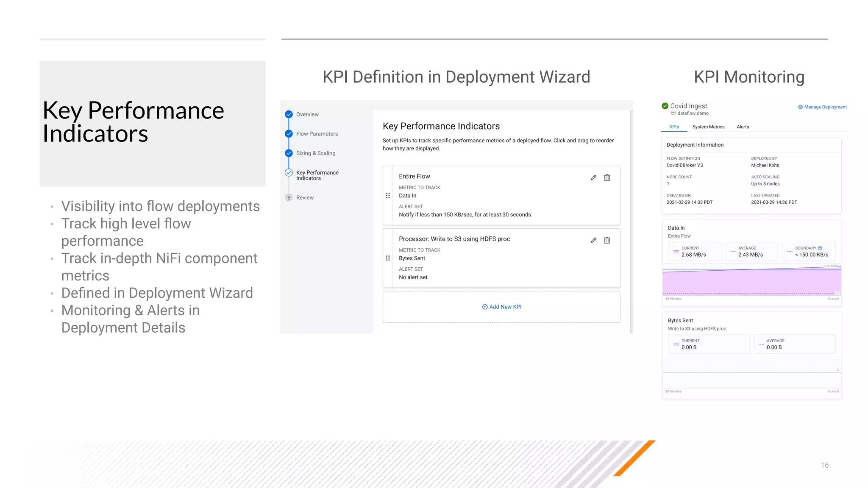Click the Covid Ingest deployment title

tap(688, 106)
